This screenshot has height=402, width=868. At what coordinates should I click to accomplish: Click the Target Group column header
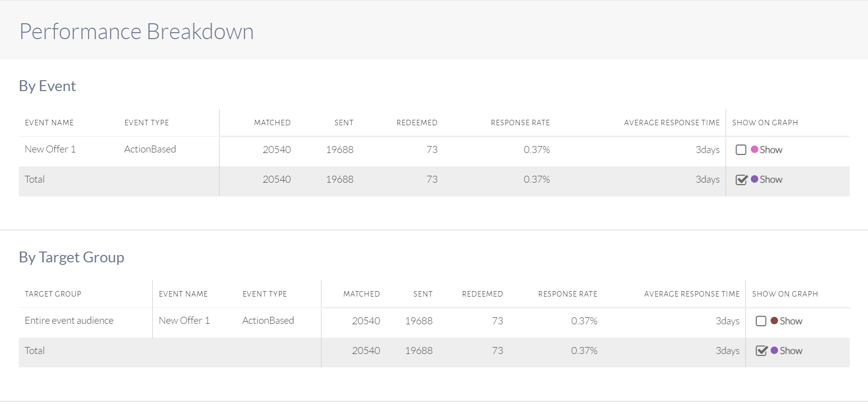(53, 294)
